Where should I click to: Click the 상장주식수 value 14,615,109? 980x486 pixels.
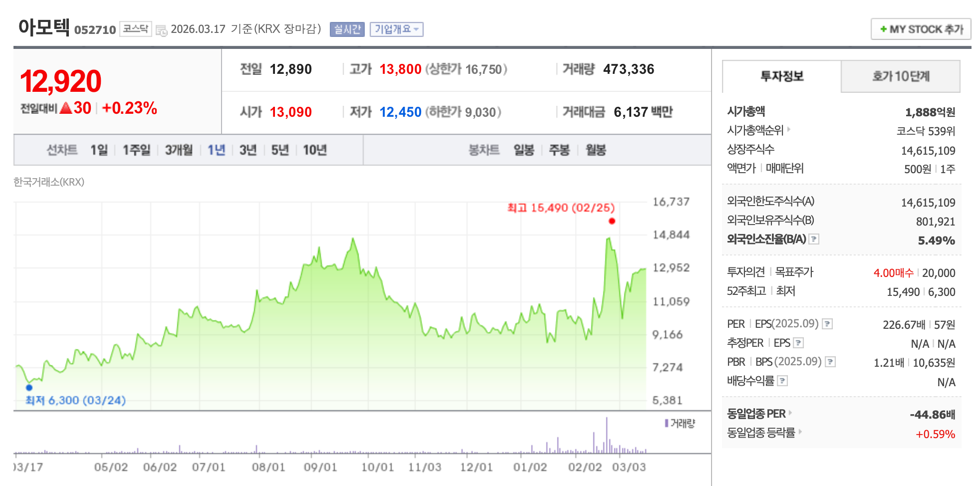click(928, 151)
